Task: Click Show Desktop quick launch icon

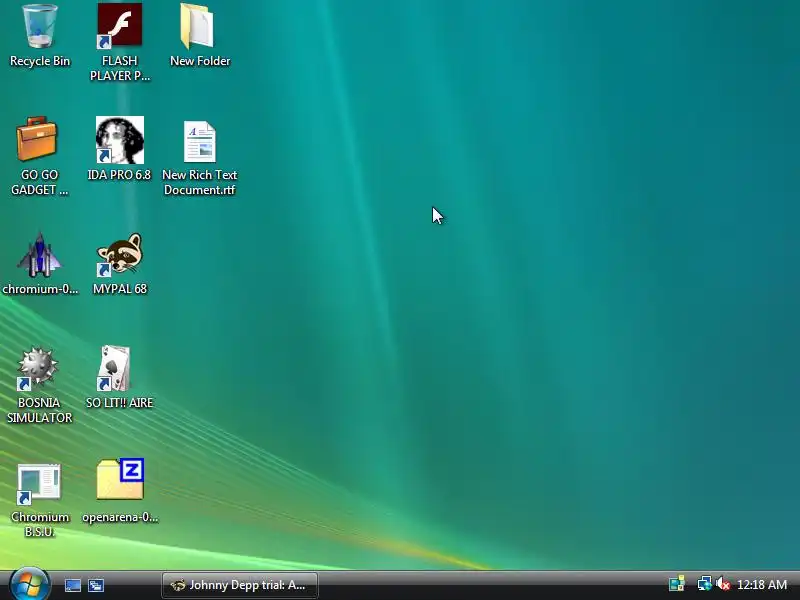Action: coord(73,585)
